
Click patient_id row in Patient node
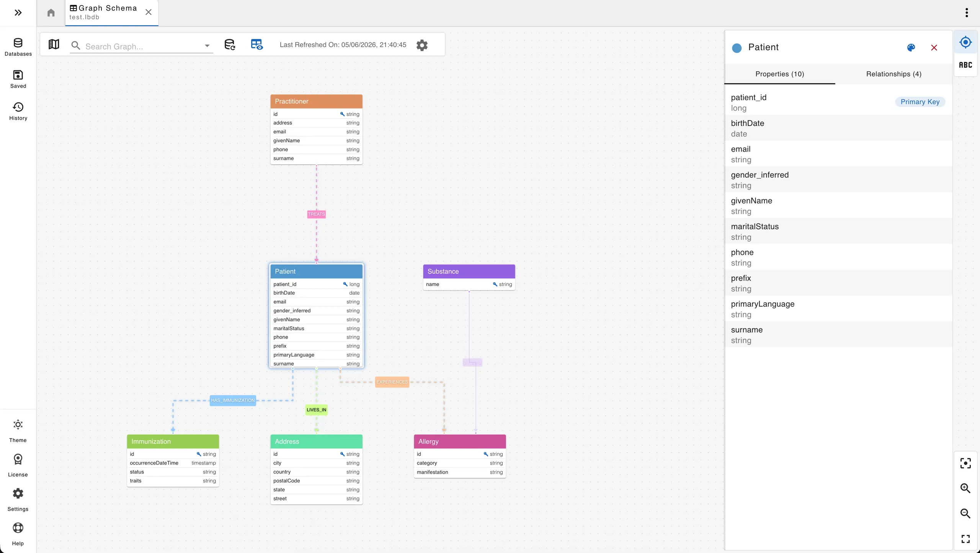point(316,284)
